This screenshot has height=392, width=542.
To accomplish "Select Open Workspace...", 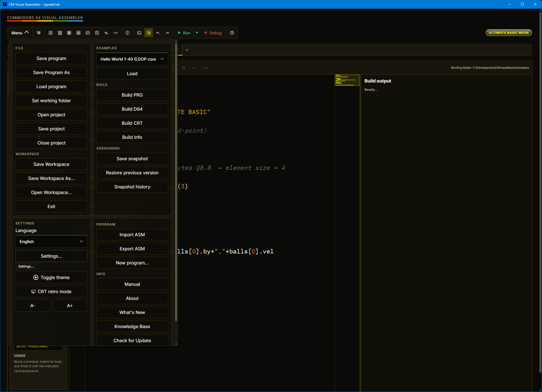I will 51,193.
